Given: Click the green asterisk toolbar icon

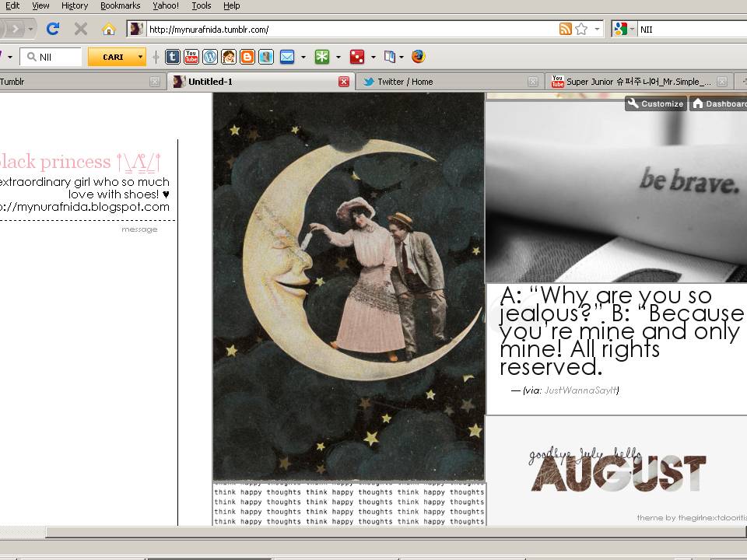Looking at the screenshot, I should (x=322, y=57).
